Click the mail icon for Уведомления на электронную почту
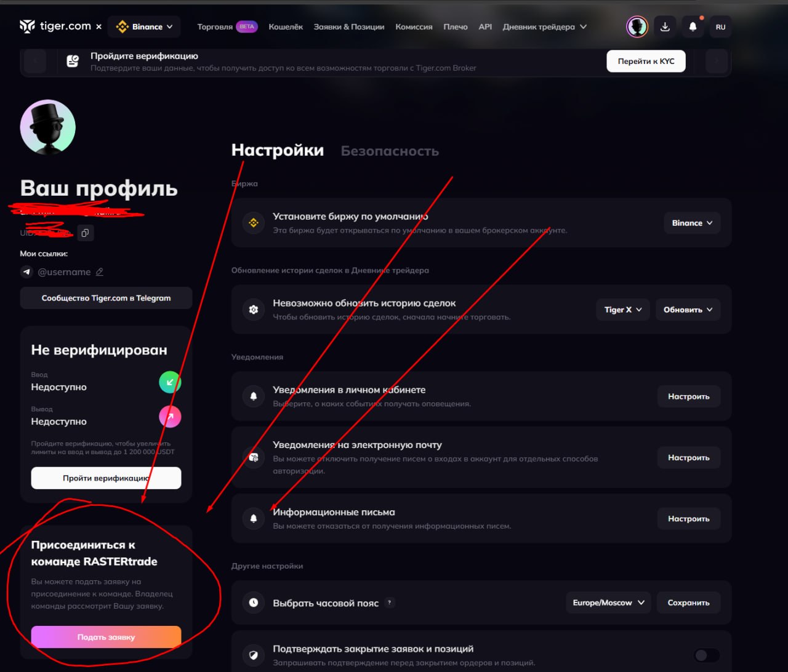The height and width of the screenshot is (672, 788). pyautogui.click(x=253, y=457)
